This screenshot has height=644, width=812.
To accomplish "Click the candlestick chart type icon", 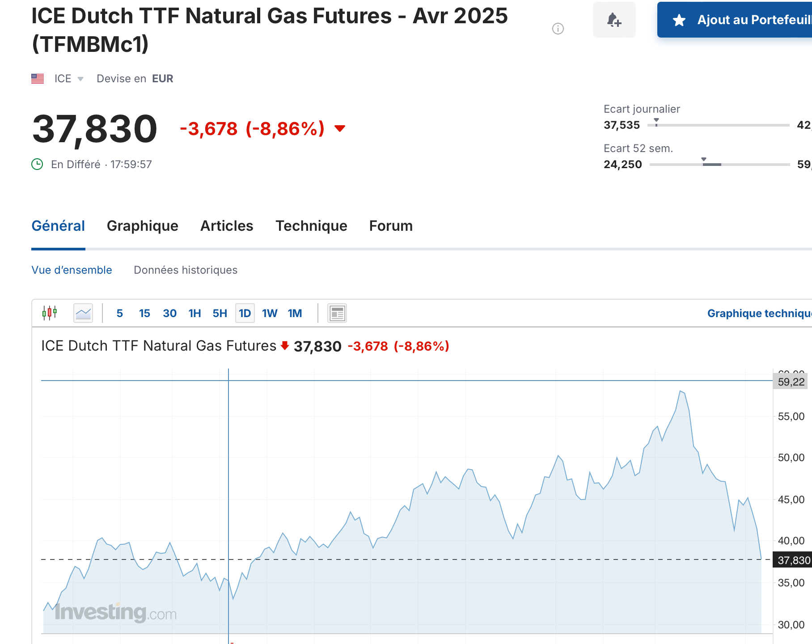I will pos(50,313).
